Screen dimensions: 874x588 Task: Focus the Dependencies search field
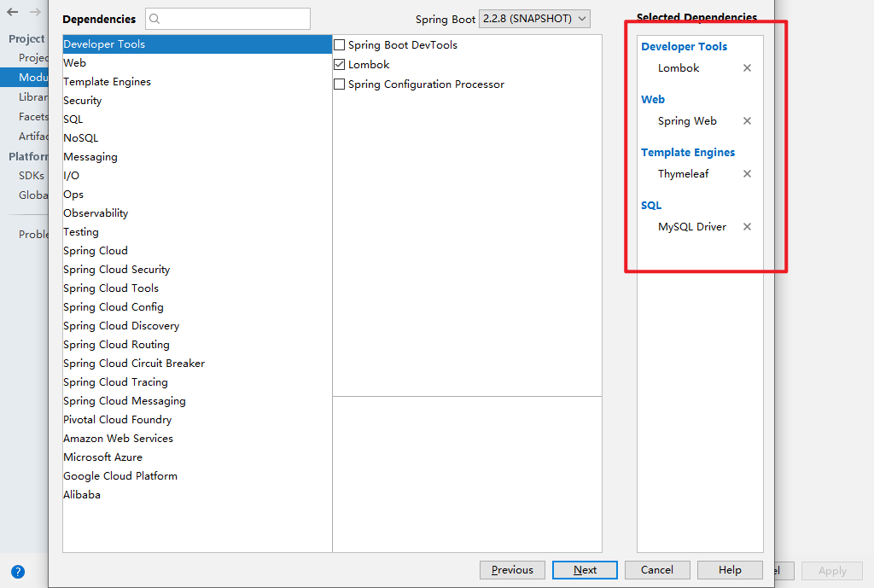click(x=227, y=19)
